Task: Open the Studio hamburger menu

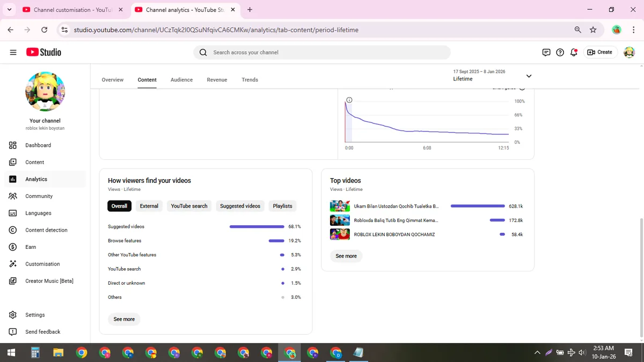Action: pos(13,52)
